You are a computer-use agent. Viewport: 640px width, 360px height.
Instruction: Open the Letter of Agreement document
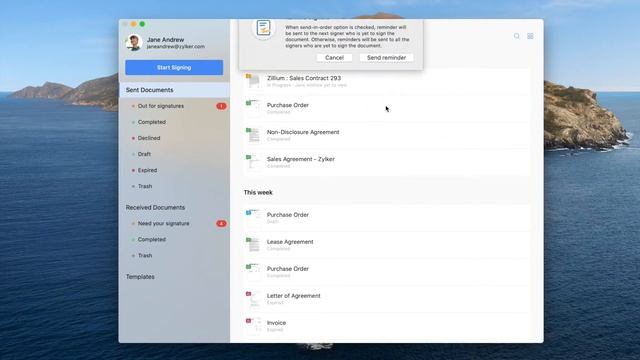coord(387,299)
